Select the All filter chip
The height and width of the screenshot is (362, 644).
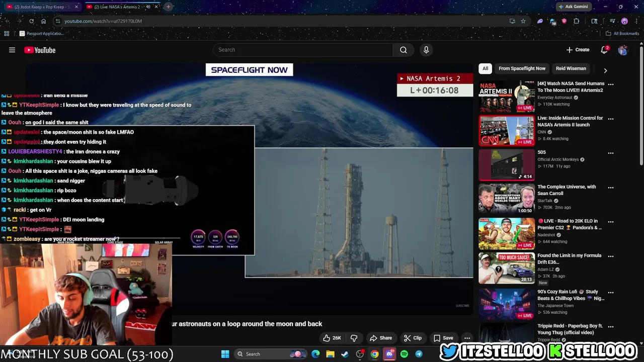pyautogui.click(x=485, y=68)
